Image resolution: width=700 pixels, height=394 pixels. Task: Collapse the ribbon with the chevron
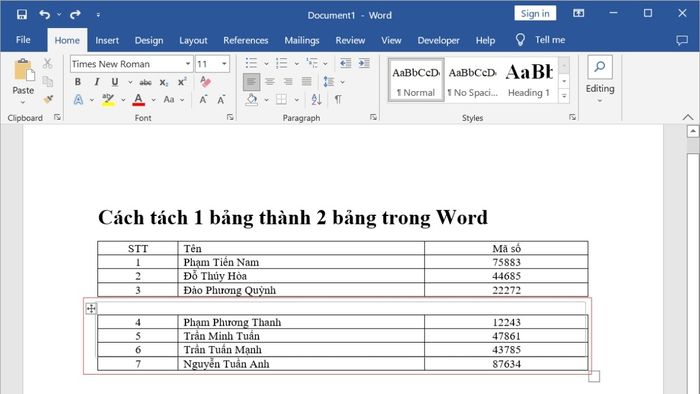[x=688, y=117]
